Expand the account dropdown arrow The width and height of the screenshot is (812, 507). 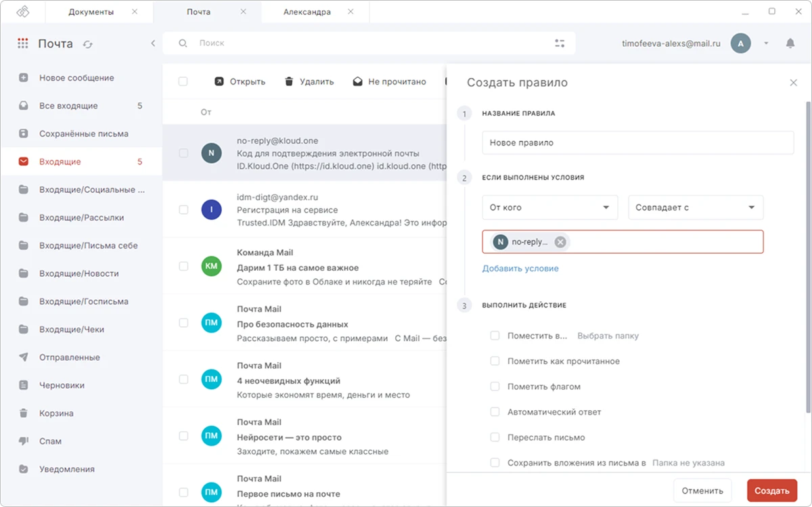[x=766, y=43]
